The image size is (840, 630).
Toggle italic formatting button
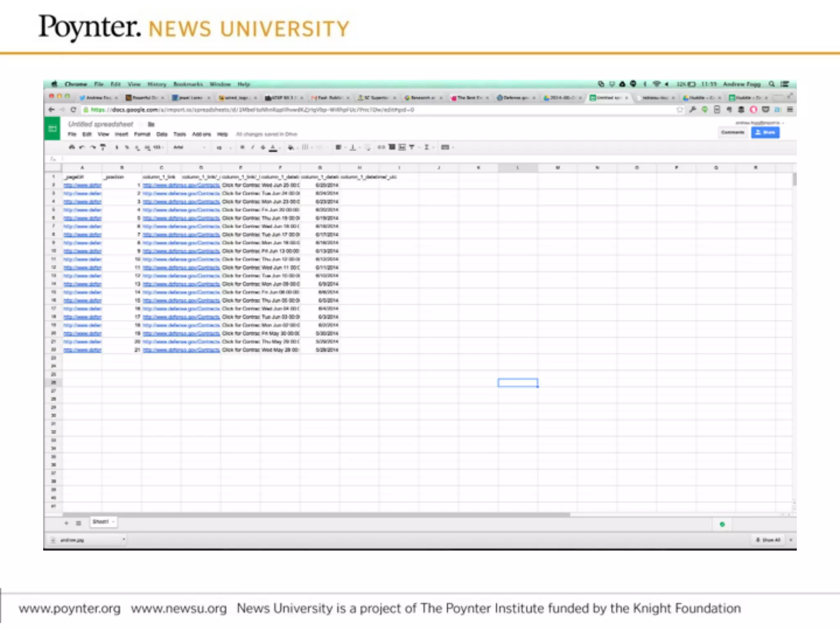253,147
